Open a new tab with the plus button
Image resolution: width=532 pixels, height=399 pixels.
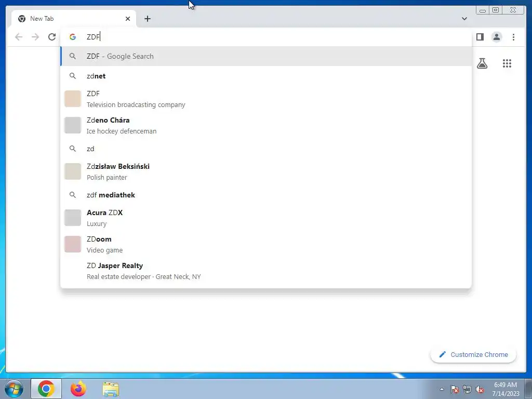(x=147, y=19)
